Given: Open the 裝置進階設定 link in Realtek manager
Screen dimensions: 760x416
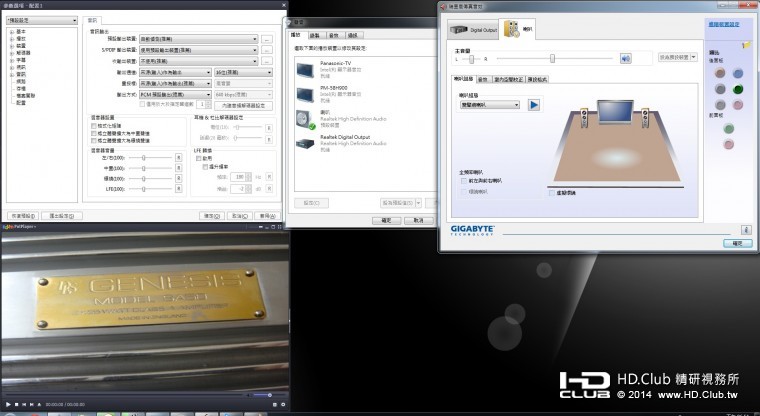Looking at the screenshot, I should point(724,24).
